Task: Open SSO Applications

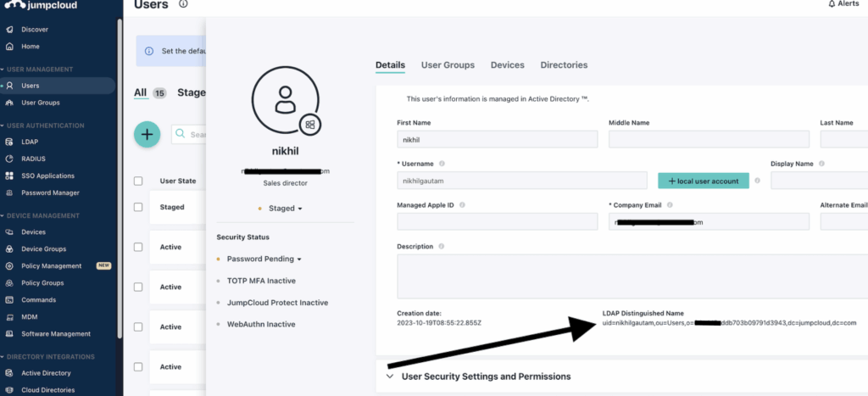Action: (x=47, y=176)
